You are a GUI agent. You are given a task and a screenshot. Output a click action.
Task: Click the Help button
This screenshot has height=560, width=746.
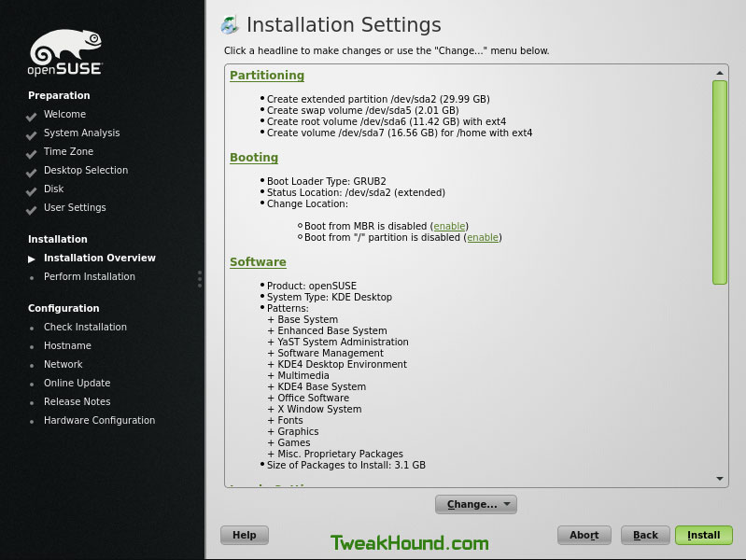245,535
